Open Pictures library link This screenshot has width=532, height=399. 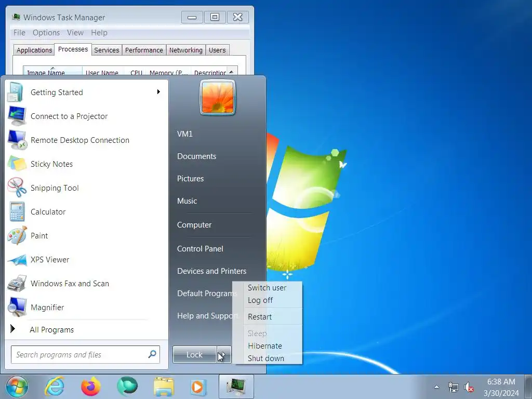pyautogui.click(x=190, y=179)
